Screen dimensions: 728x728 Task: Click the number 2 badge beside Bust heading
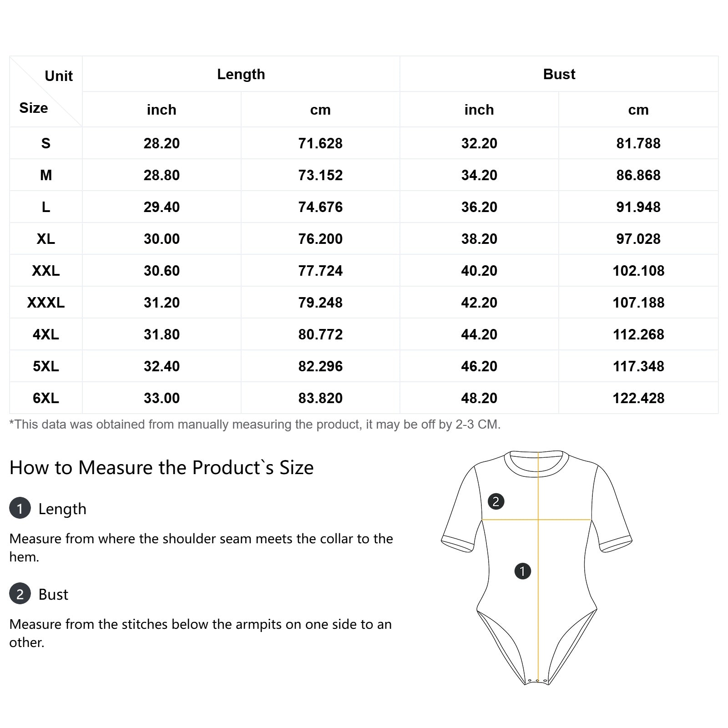point(20,594)
